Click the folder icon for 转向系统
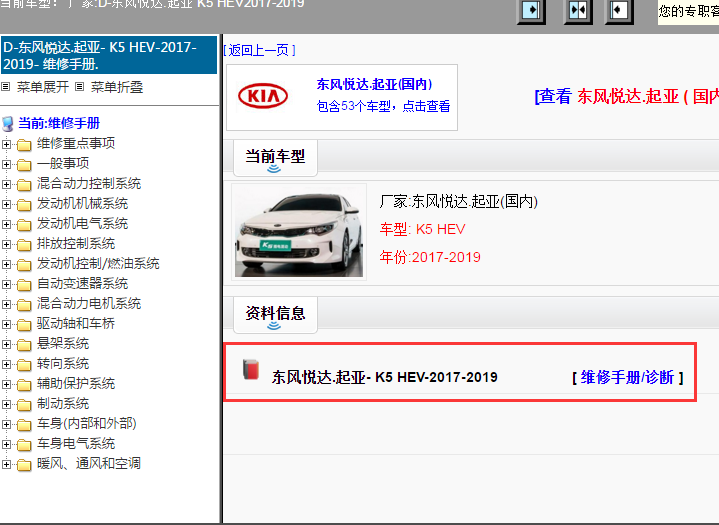Image resolution: width=719 pixels, height=525 pixels. pos(24,365)
